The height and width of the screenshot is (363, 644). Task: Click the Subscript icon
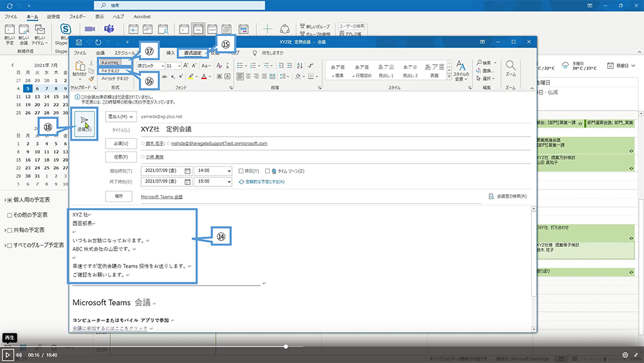tap(173, 77)
